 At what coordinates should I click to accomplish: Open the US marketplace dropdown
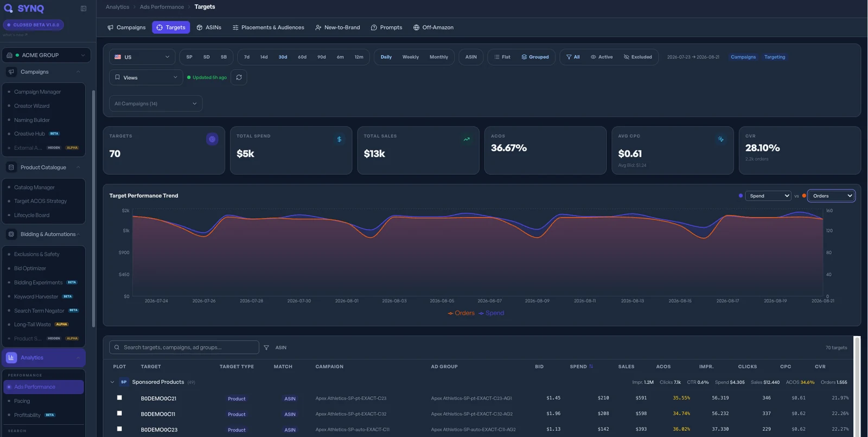(x=142, y=57)
